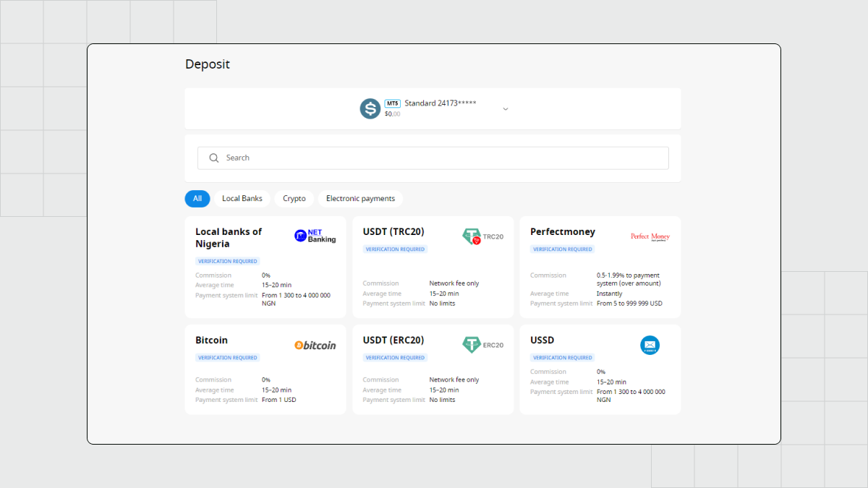
Task: Click the USSD envelope icon
Action: coord(650,346)
